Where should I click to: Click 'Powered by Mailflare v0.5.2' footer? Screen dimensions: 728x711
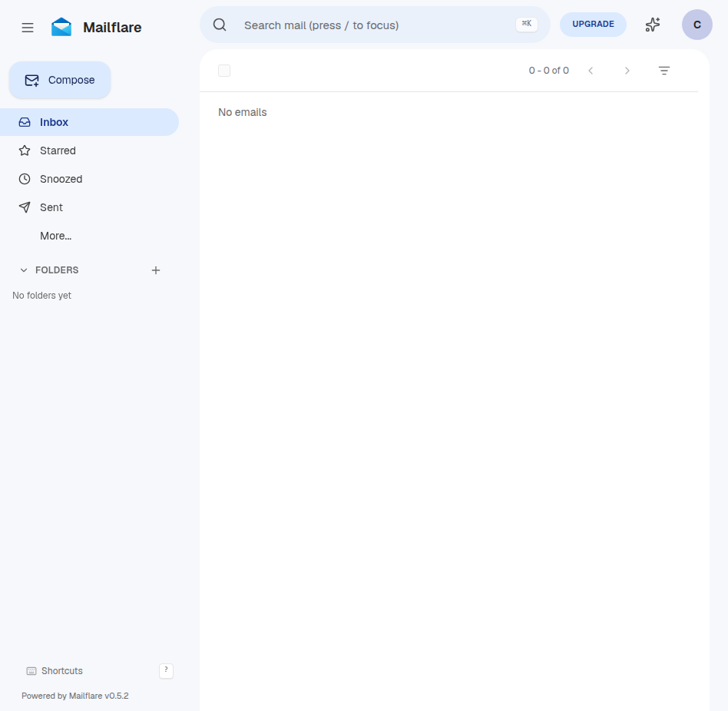75,696
